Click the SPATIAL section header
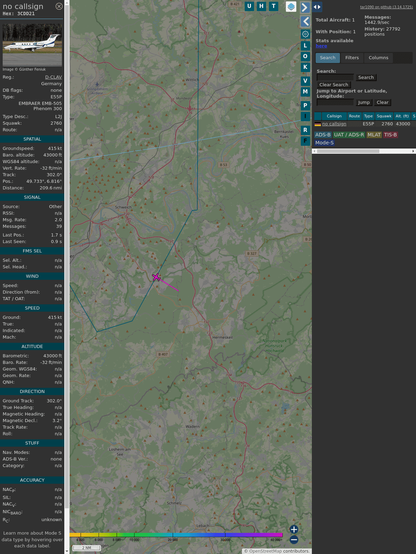 (x=32, y=139)
